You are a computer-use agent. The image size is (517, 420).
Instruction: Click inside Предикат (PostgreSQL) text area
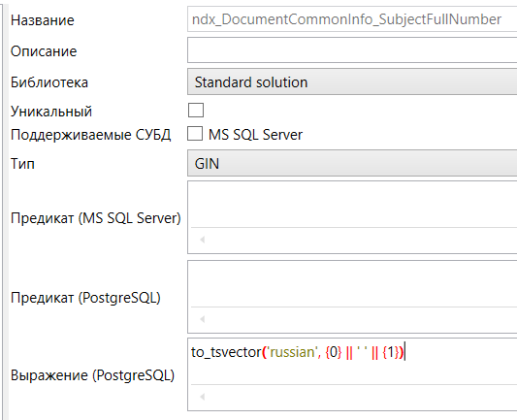pos(353,284)
